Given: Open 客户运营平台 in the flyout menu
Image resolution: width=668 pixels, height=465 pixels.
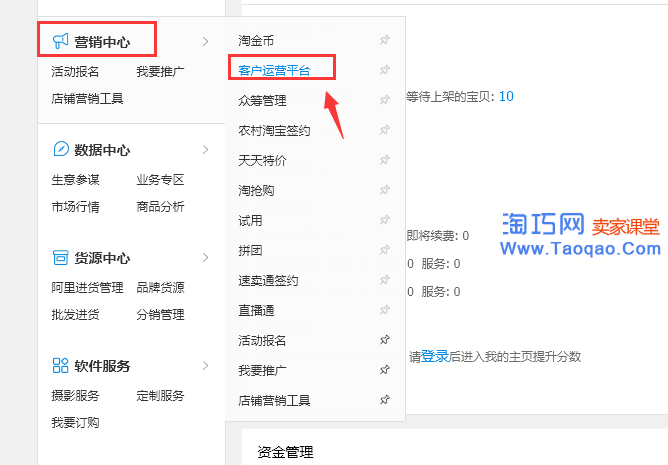Looking at the screenshot, I should [x=274, y=70].
